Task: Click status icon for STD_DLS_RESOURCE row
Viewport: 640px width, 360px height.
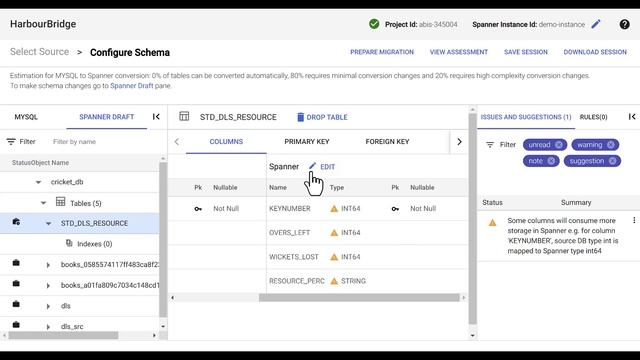Action: pos(16,222)
